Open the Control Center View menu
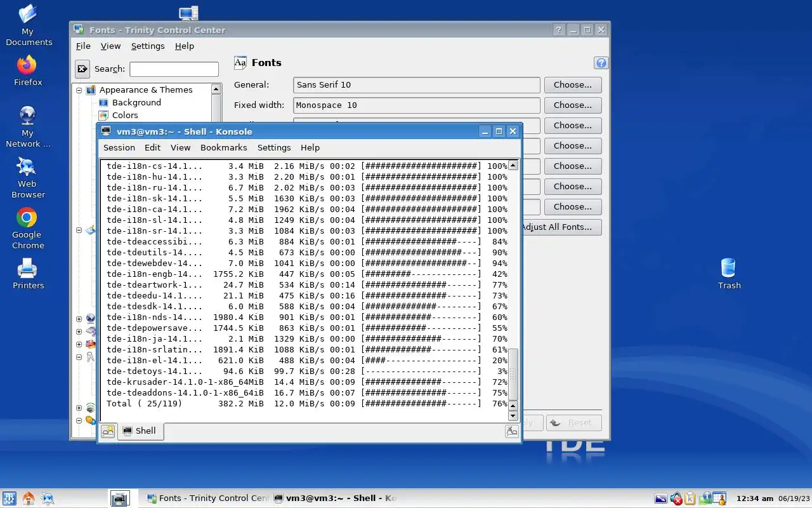812x508 pixels. pyautogui.click(x=110, y=46)
